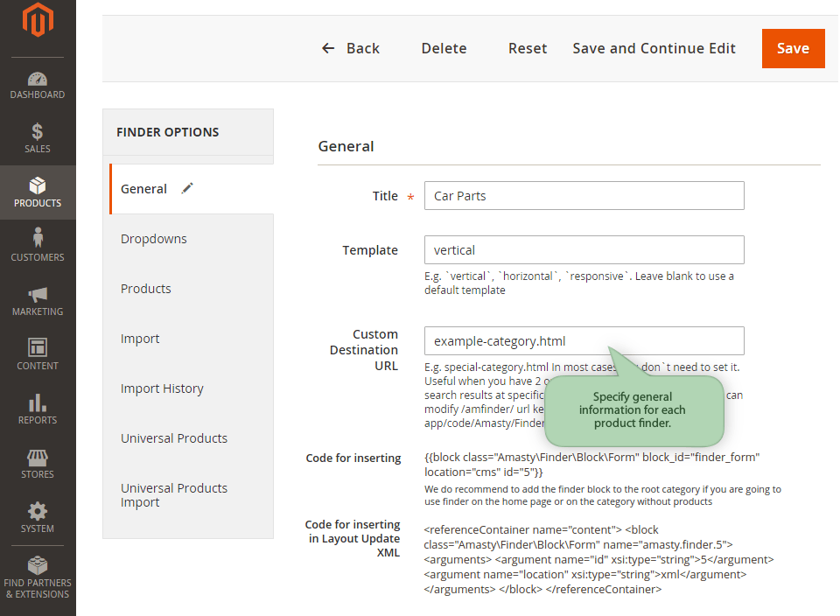
Task: Open Find Partners & Extensions icon
Action: (x=38, y=564)
